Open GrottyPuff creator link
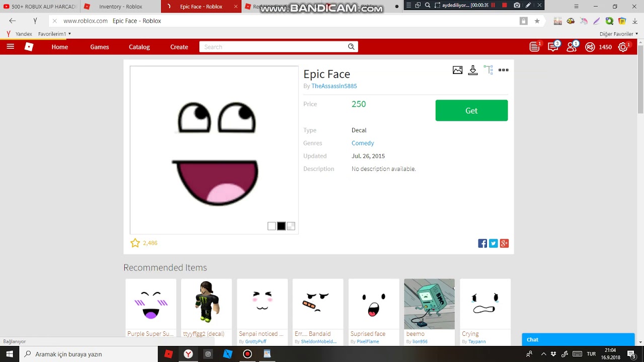The image size is (644, 362). click(256, 341)
